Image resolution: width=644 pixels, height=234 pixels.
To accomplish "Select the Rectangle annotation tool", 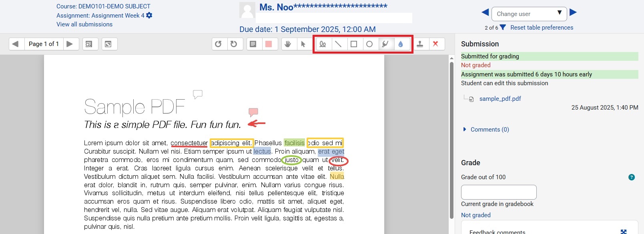I will click(354, 44).
